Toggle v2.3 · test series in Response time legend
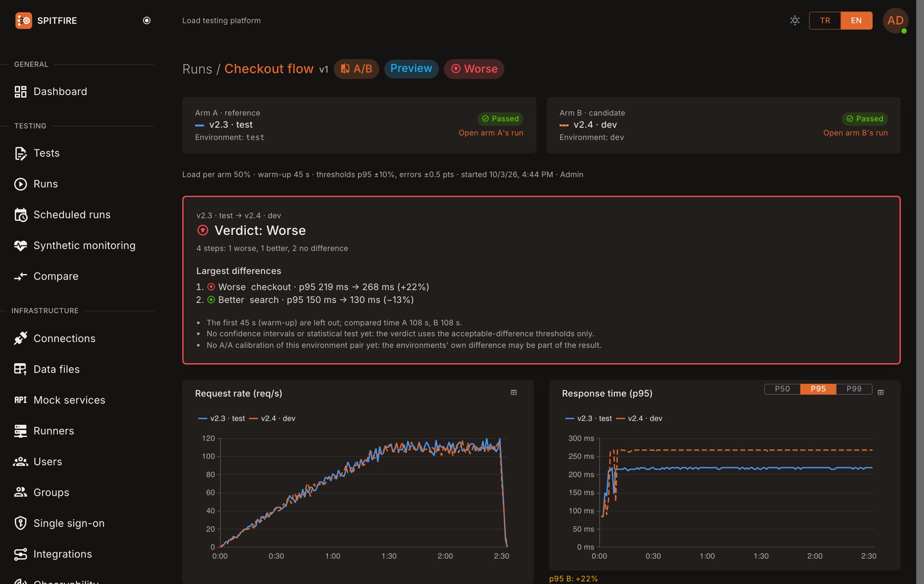This screenshot has width=924, height=584. (x=589, y=419)
